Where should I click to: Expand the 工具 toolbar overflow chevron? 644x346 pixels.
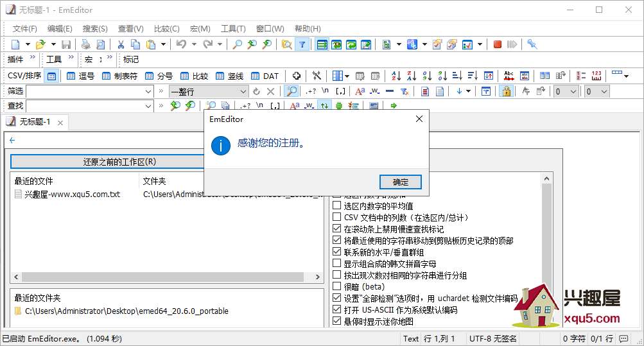[x=71, y=57]
